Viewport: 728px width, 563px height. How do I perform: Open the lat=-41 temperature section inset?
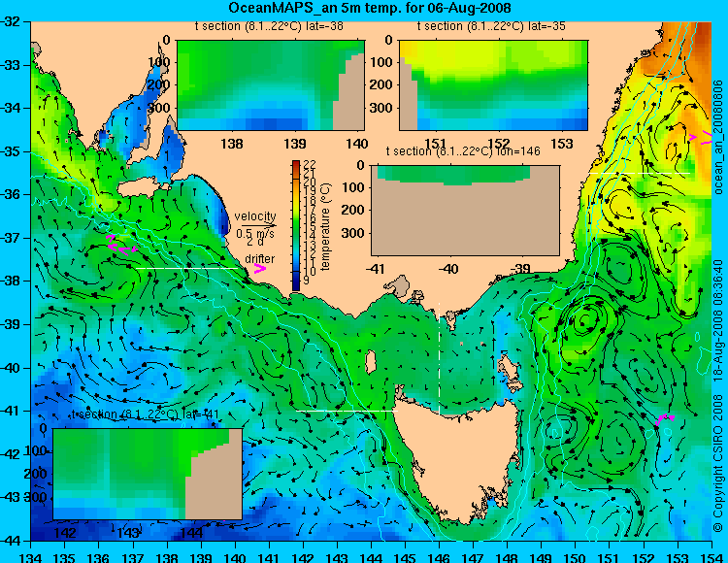[x=148, y=474]
